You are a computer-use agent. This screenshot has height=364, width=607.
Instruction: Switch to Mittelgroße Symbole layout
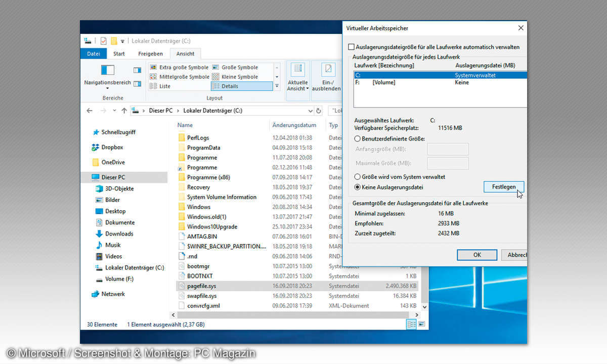coord(179,77)
